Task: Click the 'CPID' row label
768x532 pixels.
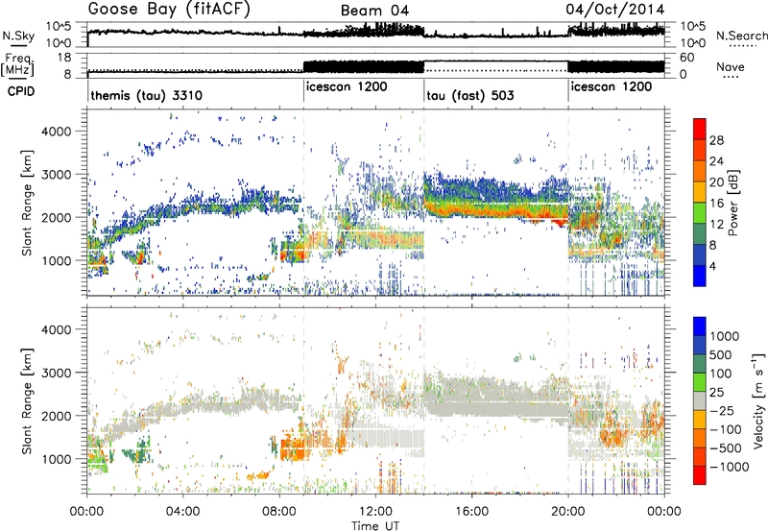Action: [21, 91]
